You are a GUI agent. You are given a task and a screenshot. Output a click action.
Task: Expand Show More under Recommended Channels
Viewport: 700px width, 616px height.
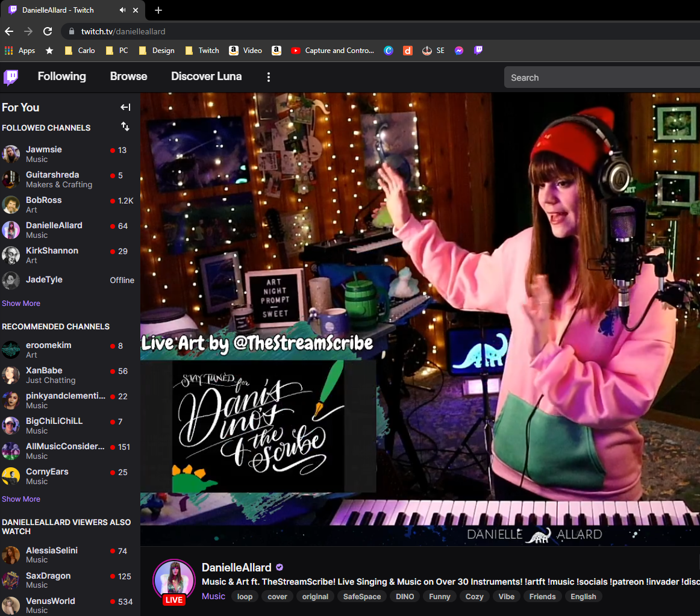coord(21,499)
